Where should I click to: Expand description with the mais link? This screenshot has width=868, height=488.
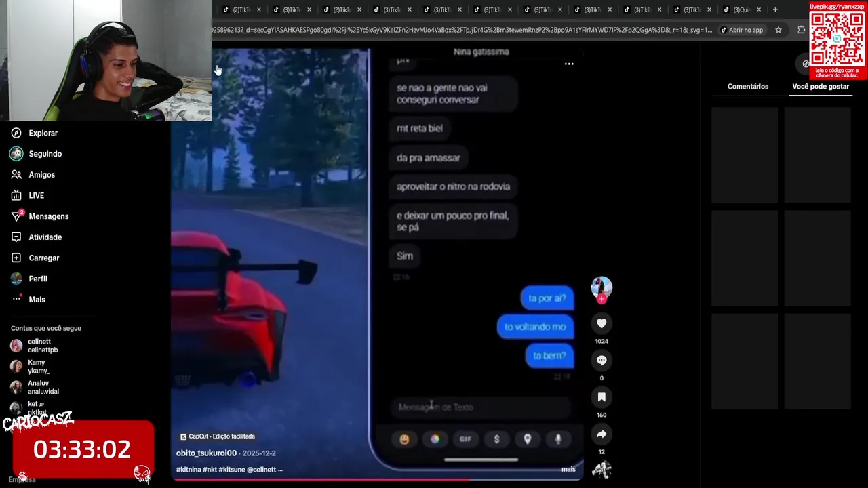pos(568,469)
